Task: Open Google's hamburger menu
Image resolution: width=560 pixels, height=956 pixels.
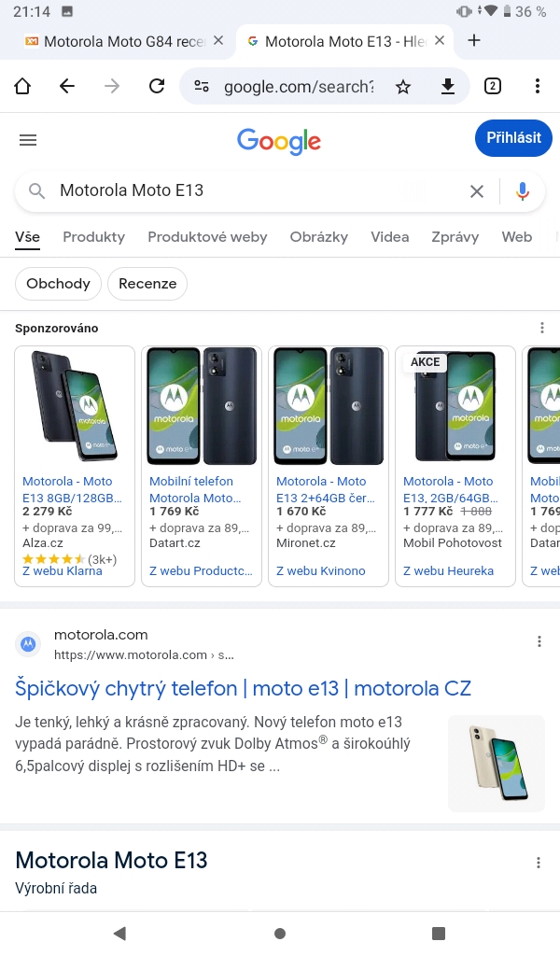Action: [x=28, y=140]
